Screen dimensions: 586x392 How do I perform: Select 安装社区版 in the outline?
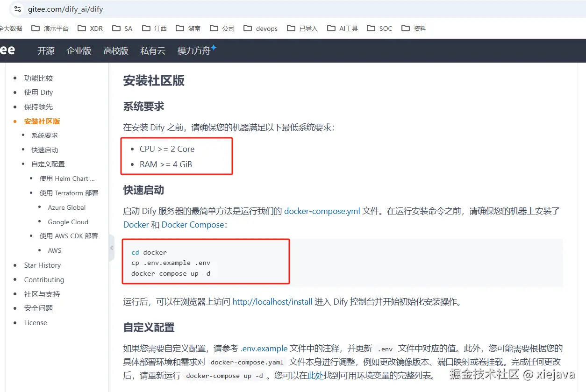coord(42,121)
